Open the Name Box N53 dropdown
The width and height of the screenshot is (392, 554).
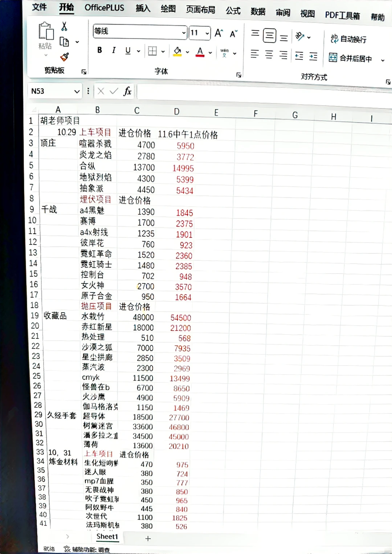tap(77, 91)
